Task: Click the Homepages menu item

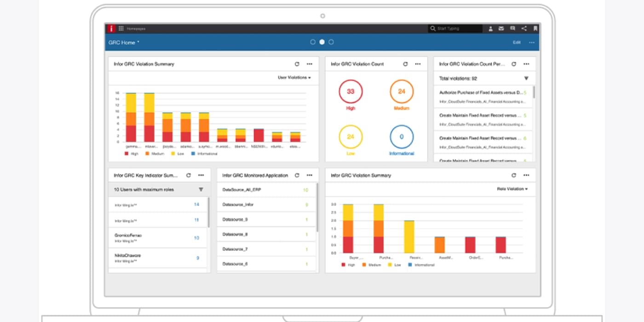Action: click(136, 29)
